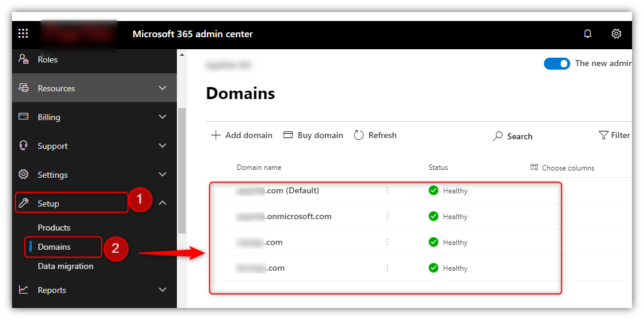Click the Search magnifier icon

coord(498,136)
